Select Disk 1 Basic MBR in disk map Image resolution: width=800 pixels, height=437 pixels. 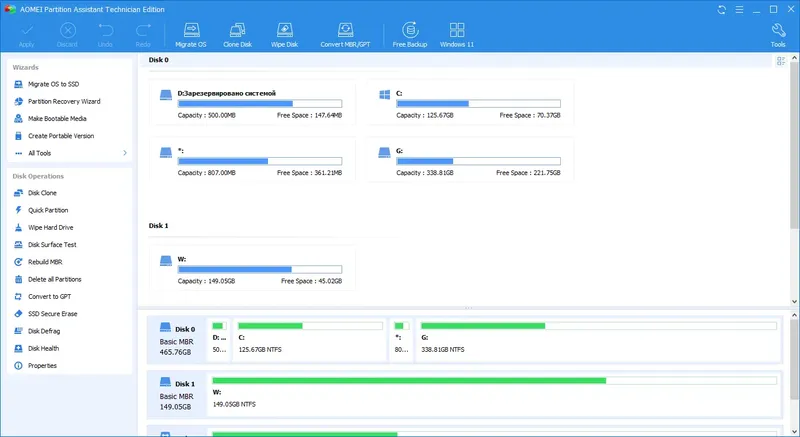click(177, 395)
